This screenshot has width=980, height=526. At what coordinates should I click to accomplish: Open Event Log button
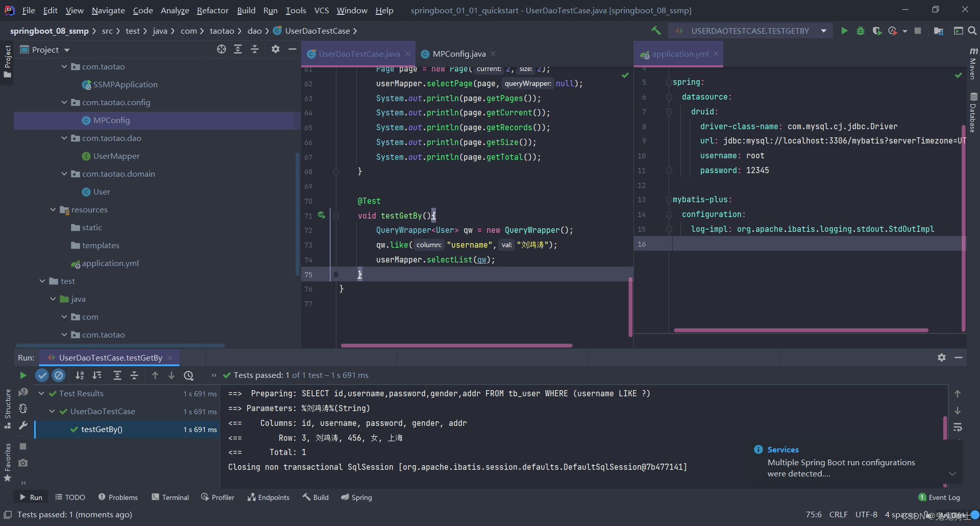[939, 497]
